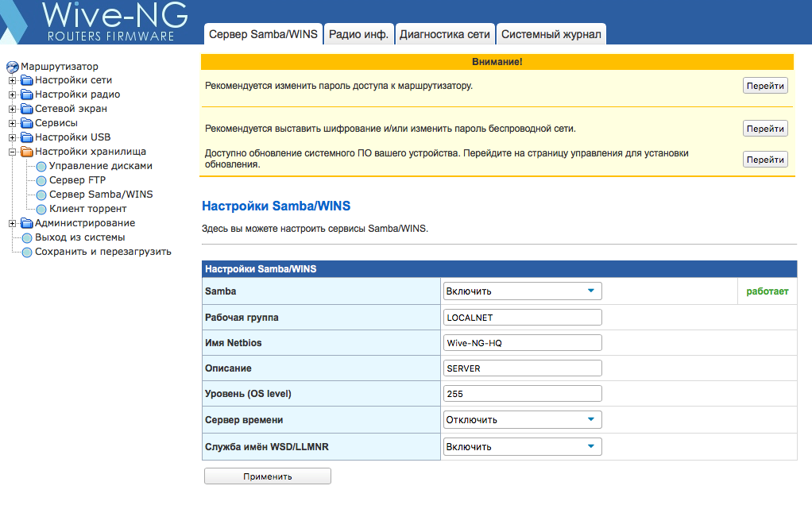Click the Настройки хранилища tree label
The image size is (812, 505).
click(x=91, y=152)
